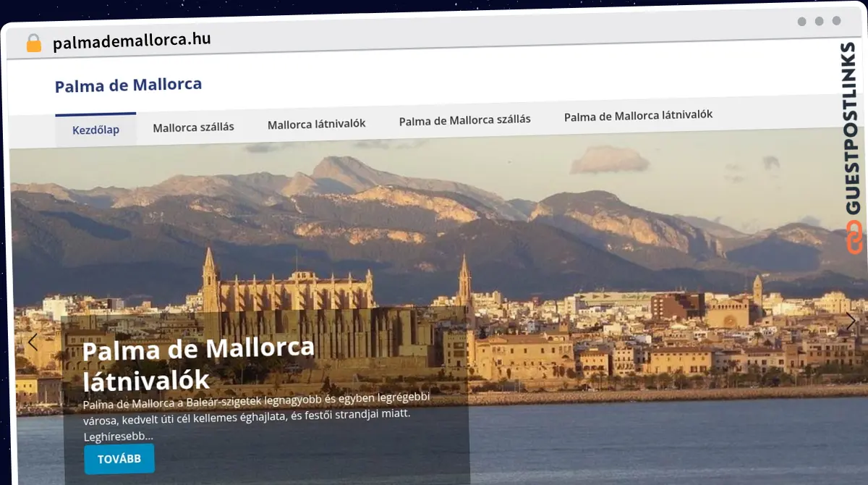
Task: Advance to the next slide arrow
Action: point(850,321)
